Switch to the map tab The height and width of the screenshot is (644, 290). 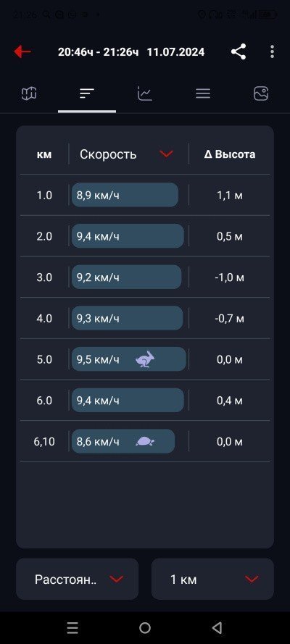tap(29, 93)
